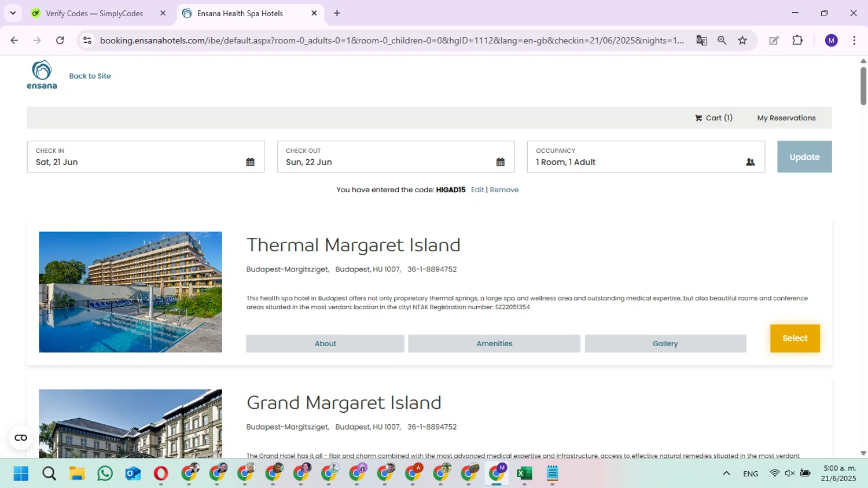Viewport: 868px width, 488px height.
Task: Open the check-in calendar icon
Action: click(x=250, y=162)
